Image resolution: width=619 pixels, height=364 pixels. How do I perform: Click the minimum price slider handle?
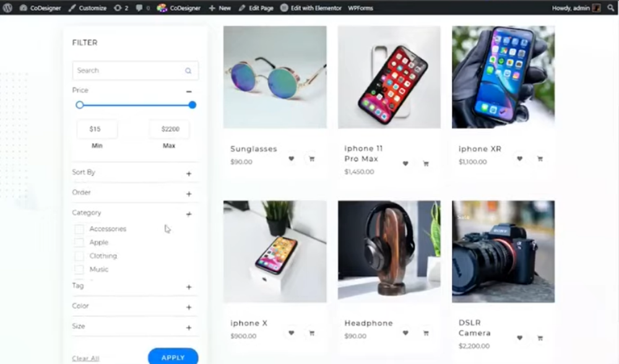[80, 105]
